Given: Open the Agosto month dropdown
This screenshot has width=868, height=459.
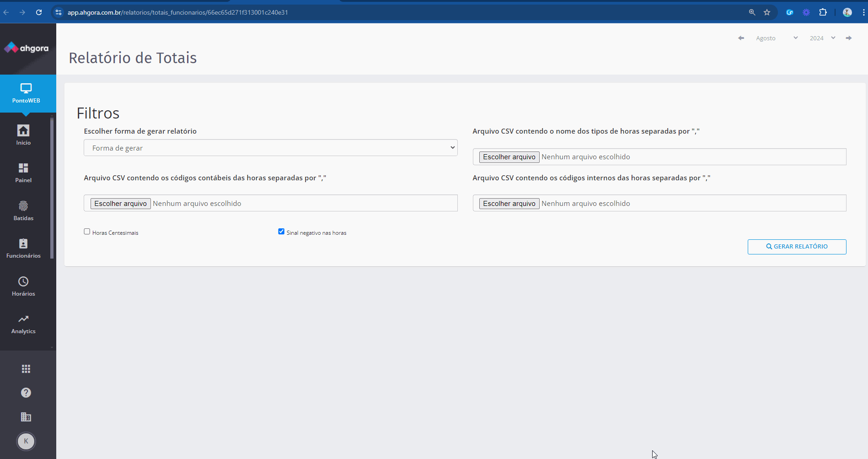Looking at the screenshot, I should (776, 38).
